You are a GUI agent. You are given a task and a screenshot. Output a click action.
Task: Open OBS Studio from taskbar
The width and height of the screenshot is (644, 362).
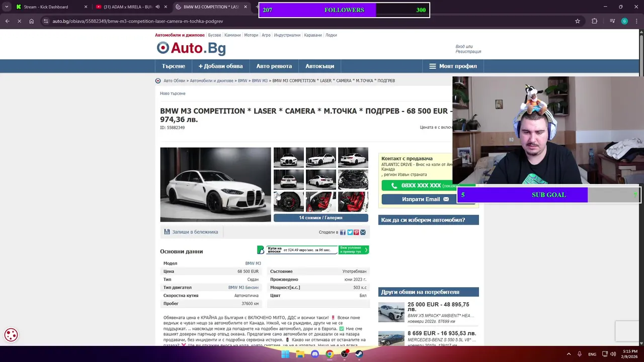[345, 354]
